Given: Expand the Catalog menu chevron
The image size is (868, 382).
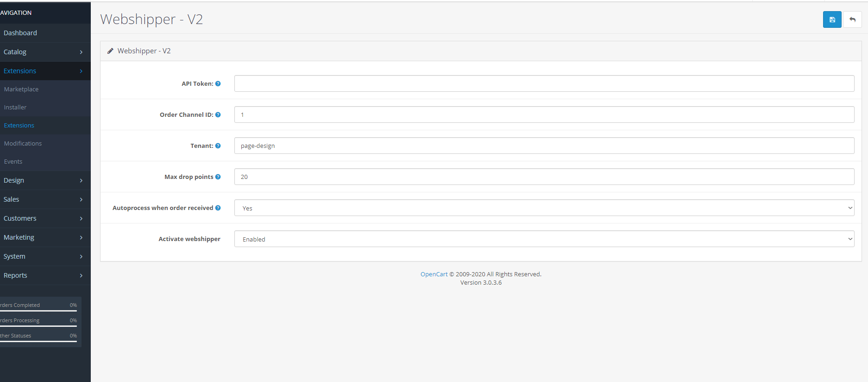Looking at the screenshot, I should point(81,52).
